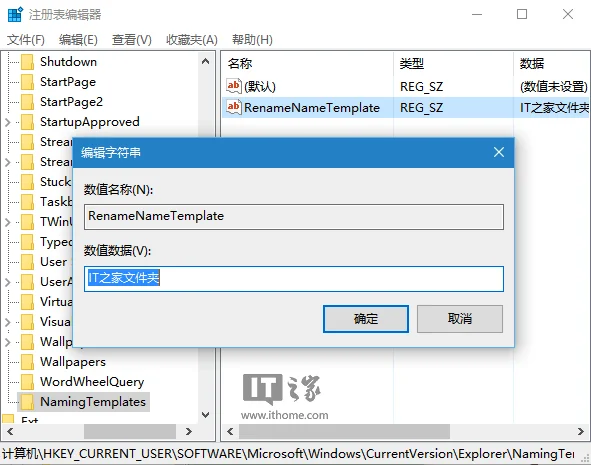This screenshot has height=465, width=591.
Task: Click the right pane horizontal scrollbar thumb
Action: (344, 431)
